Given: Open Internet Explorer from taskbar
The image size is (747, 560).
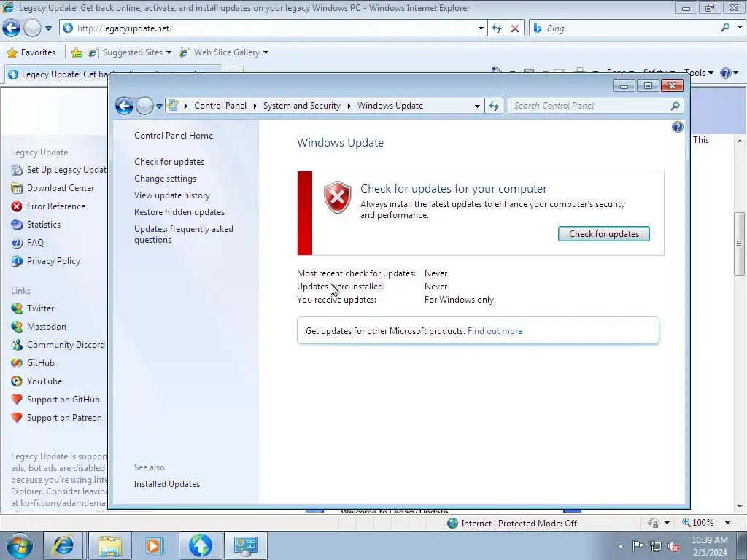Looking at the screenshot, I should coord(63,545).
